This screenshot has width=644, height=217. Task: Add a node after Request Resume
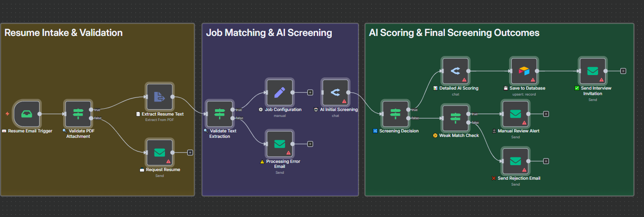click(190, 152)
